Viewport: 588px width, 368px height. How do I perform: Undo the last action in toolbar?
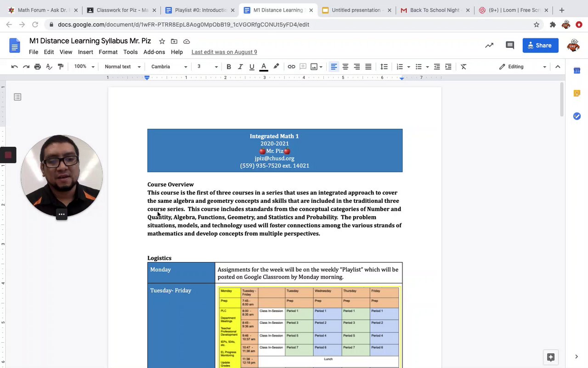click(15, 67)
